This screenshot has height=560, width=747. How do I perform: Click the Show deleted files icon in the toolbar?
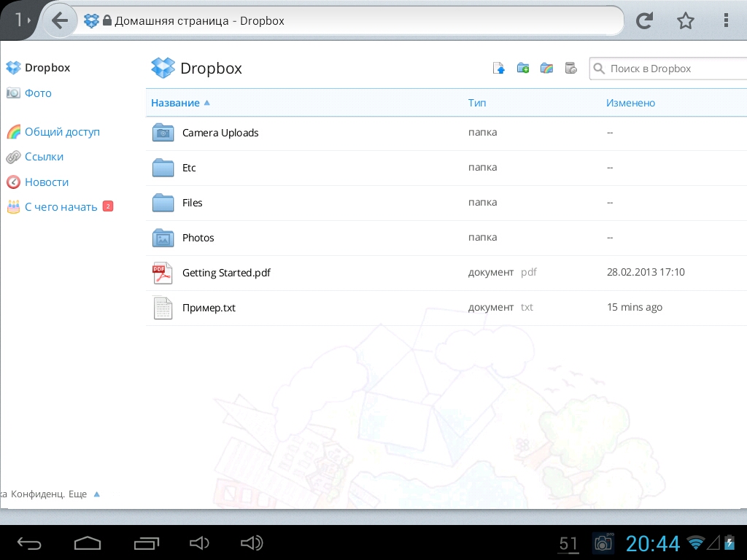570,68
